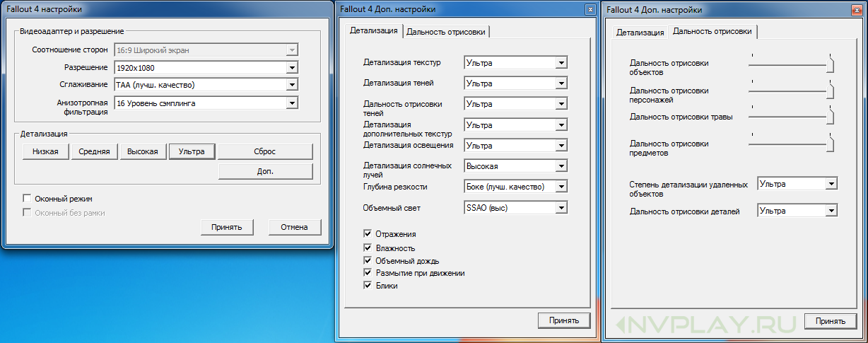Open Степень детализации удаленных объектов dropdown

coord(797,184)
